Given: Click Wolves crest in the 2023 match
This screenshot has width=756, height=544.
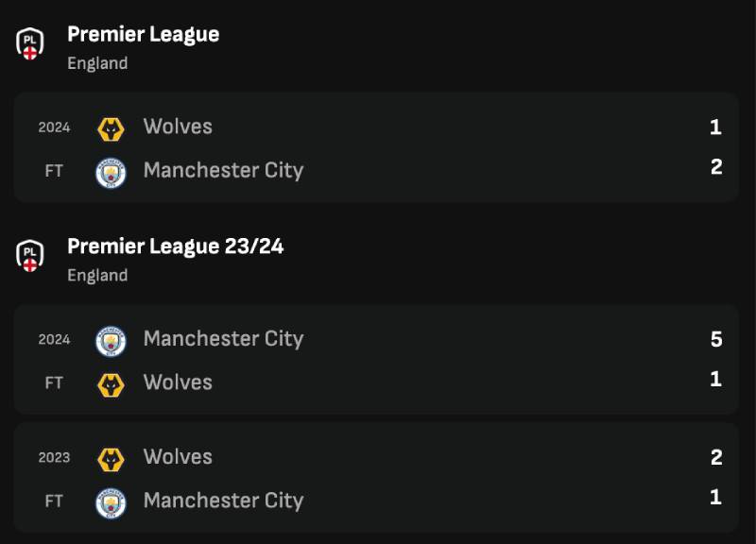Looking at the screenshot, I should click(112, 458).
